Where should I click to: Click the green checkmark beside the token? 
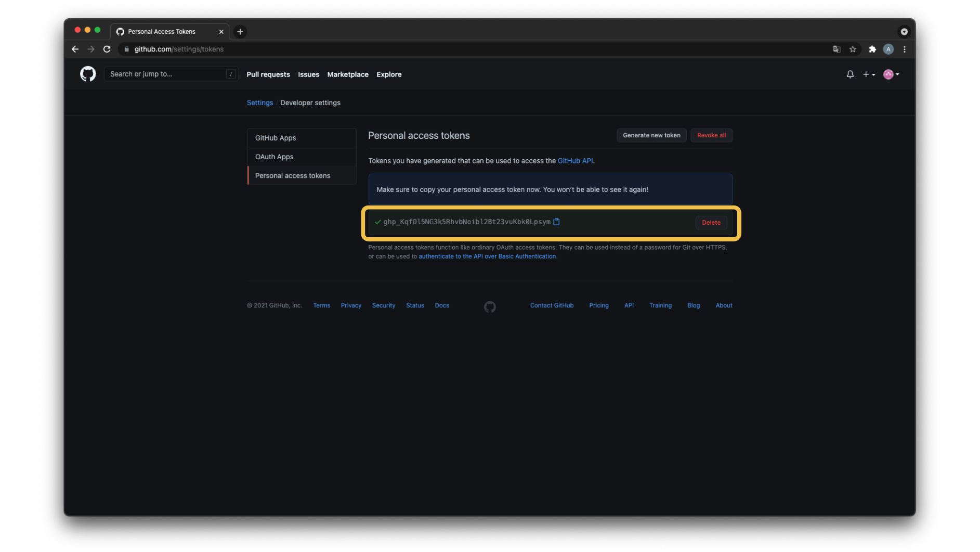378,222
